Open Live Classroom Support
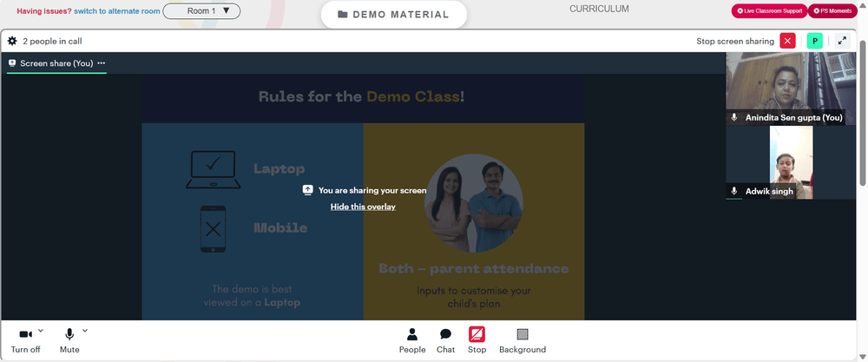This screenshot has height=362, width=868. pyautogui.click(x=769, y=11)
